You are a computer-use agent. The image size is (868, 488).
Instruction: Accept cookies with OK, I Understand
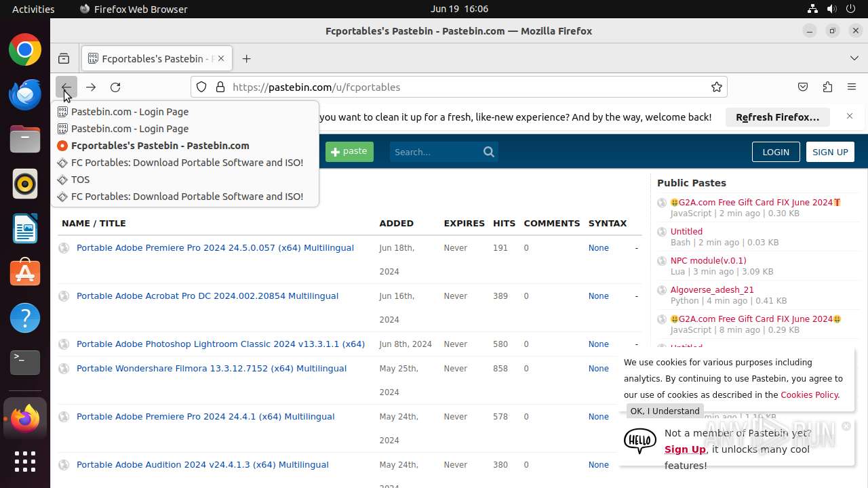tap(665, 411)
